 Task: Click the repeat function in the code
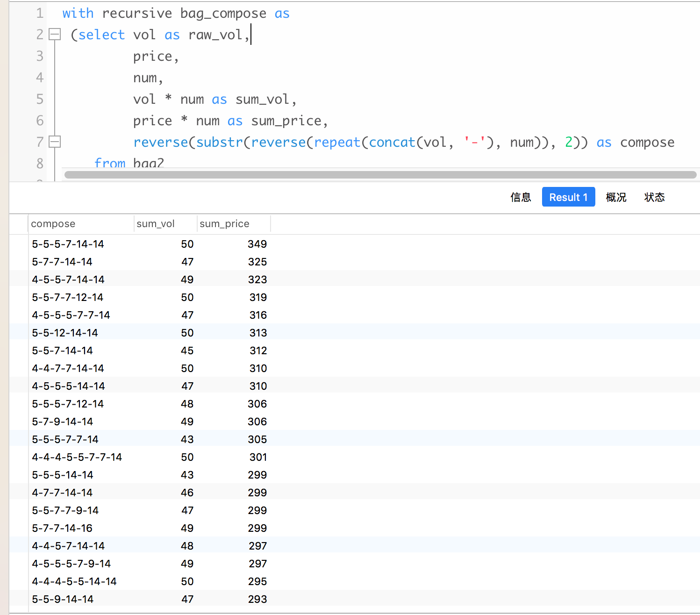coord(337,143)
